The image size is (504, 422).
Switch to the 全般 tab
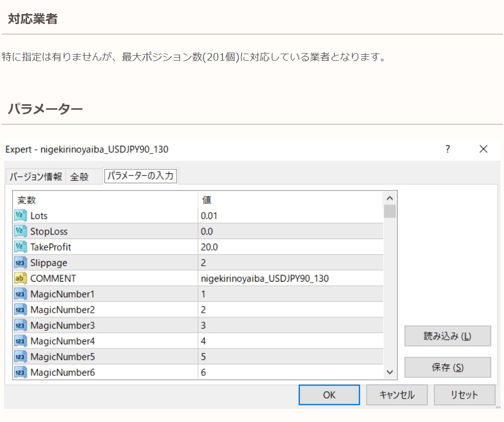79,176
